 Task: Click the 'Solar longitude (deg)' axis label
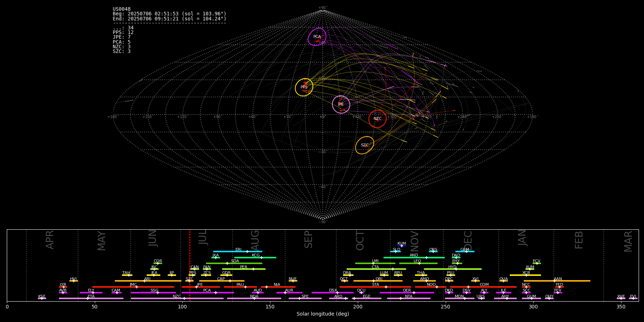(x=323, y=314)
